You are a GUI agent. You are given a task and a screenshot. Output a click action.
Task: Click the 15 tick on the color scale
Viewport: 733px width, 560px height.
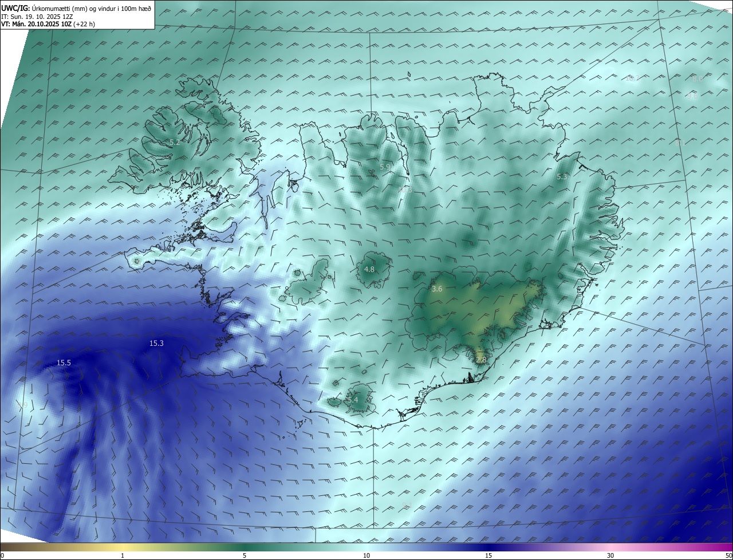click(488, 555)
